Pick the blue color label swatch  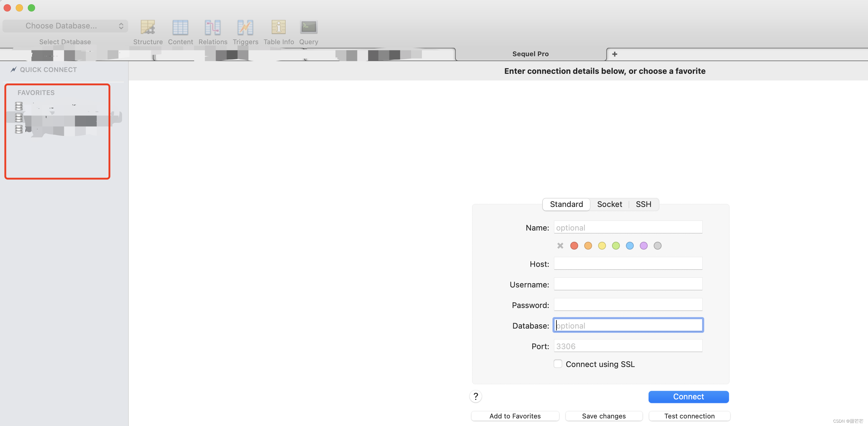(630, 246)
